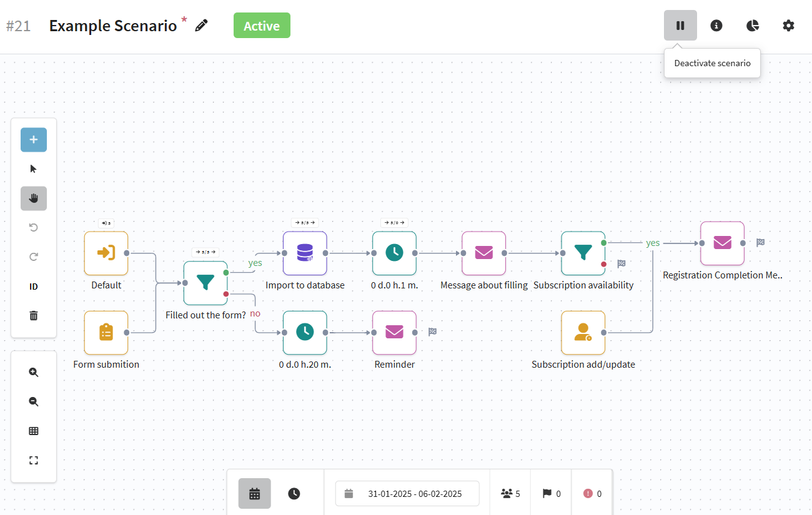Switch to the calendar date view
The width and height of the screenshot is (812, 515).
coord(254,494)
